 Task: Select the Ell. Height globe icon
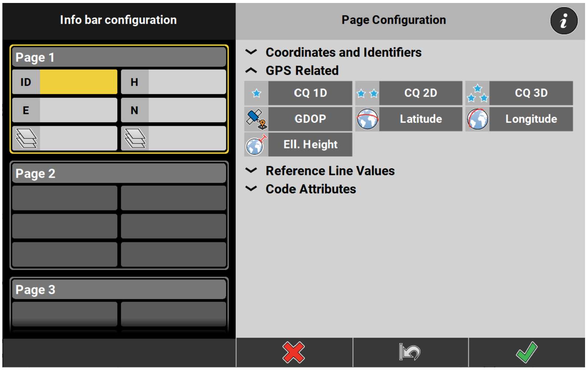click(256, 145)
